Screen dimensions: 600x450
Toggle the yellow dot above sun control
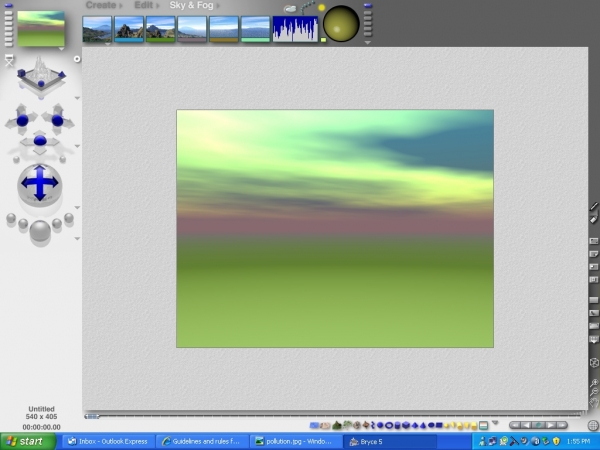click(321, 7)
